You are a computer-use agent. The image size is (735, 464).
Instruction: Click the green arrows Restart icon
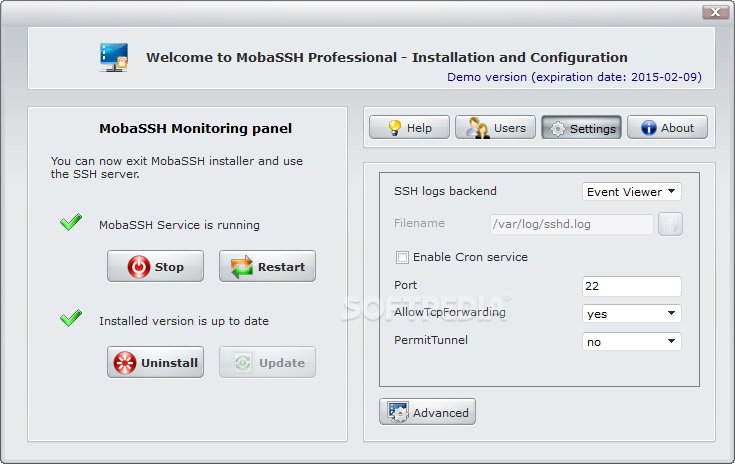point(242,267)
